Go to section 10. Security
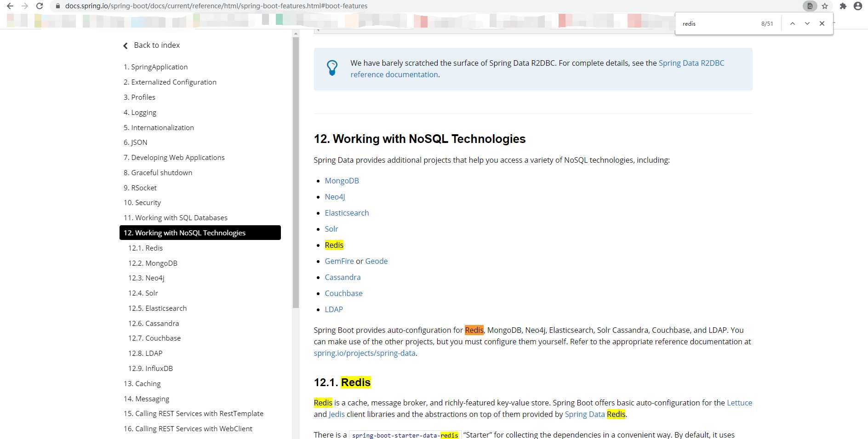868x439 pixels. point(142,203)
